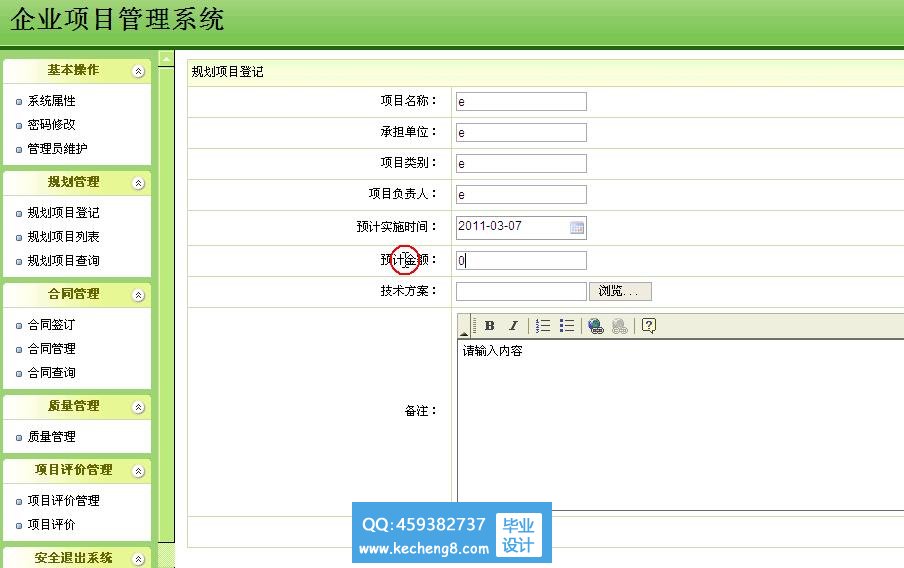
Task: Focus the 项目类别 input field
Action: click(x=521, y=163)
